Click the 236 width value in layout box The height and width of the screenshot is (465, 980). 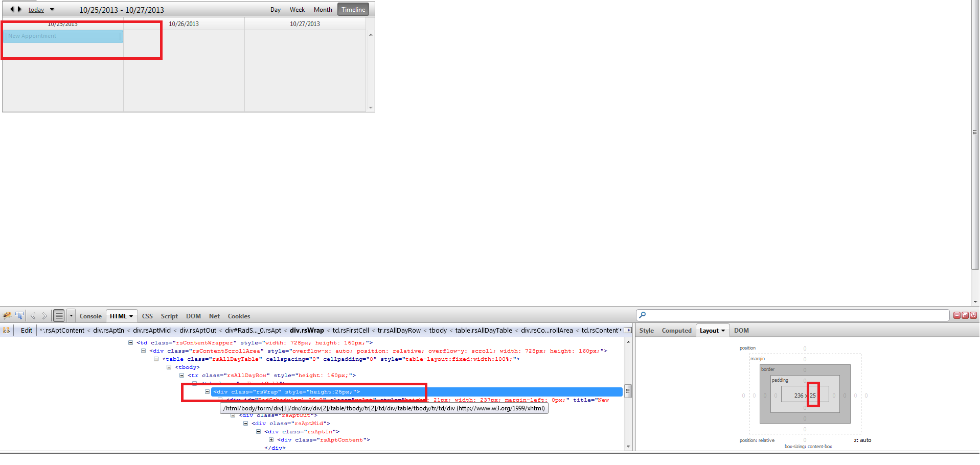pyautogui.click(x=799, y=396)
